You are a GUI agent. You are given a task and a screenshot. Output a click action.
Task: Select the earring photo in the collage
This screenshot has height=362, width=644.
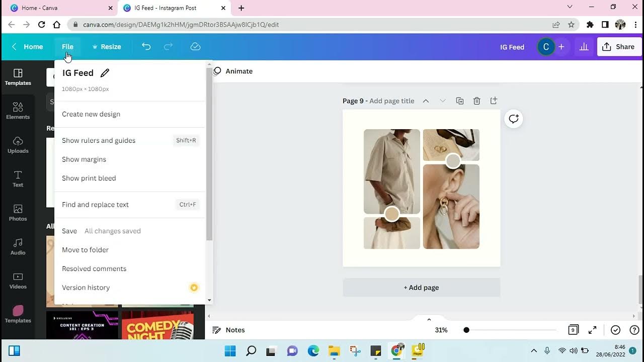[x=451, y=207]
